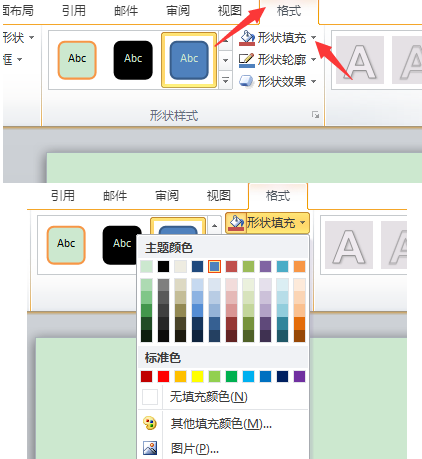This screenshot has height=459, width=422.
Task: Pick purple theme color swatch in top row
Action: tap(265, 267)
